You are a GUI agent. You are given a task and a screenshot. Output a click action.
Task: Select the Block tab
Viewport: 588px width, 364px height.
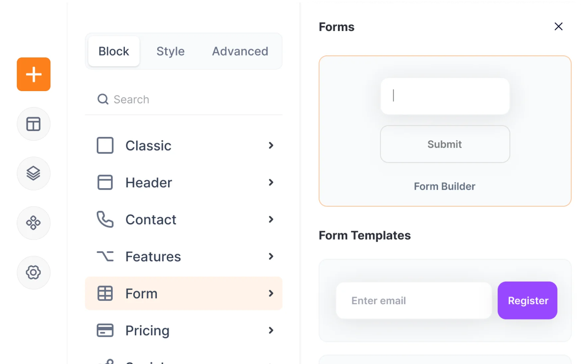(x=114, y=51)
